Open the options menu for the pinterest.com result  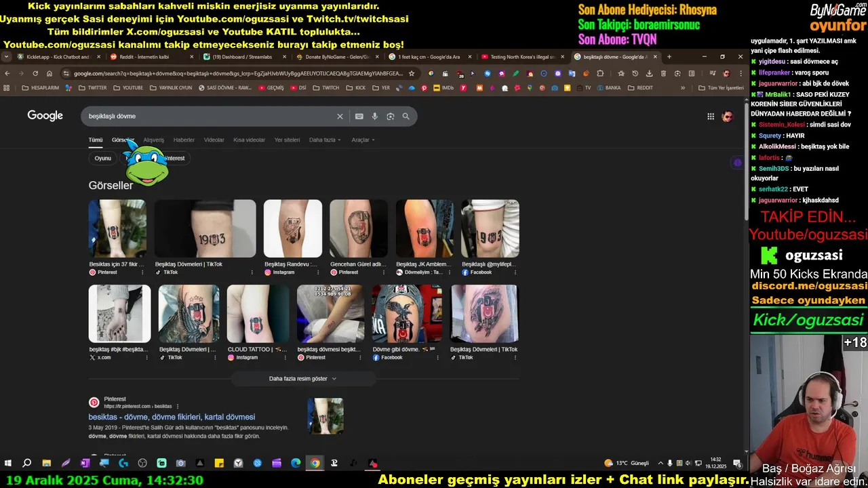178,406
